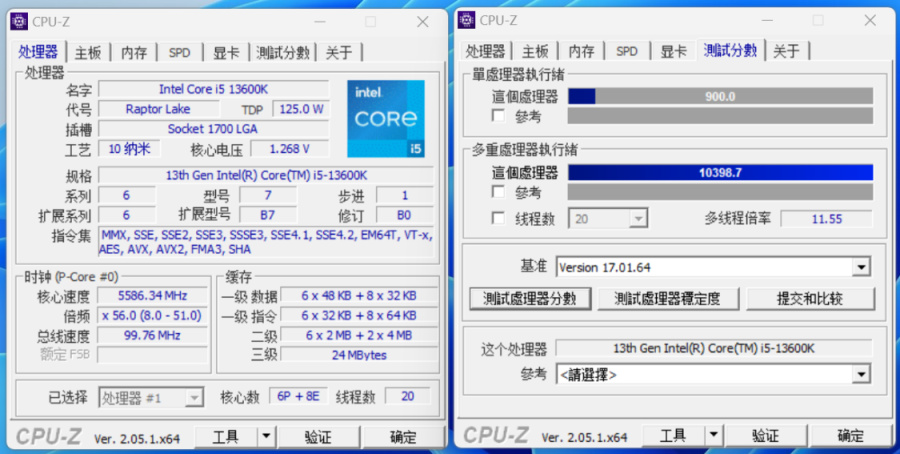Image resolution: width=900 pixels, height=454 pixels.
Task: Open the 主板 tab in left window
Action: pyautogui.click(x=88, y=53)
